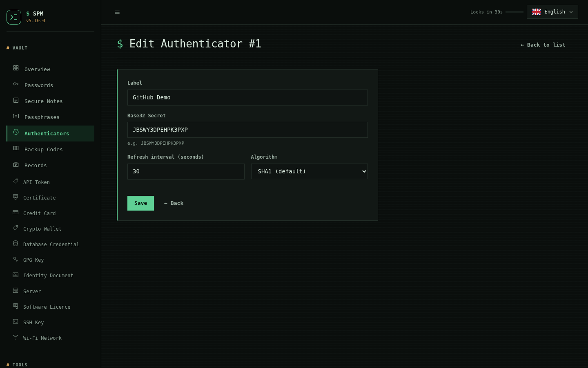
Task: Click the Wi-Fi Network signal icon
Action: pyautogui.click(x=16, y=337)
